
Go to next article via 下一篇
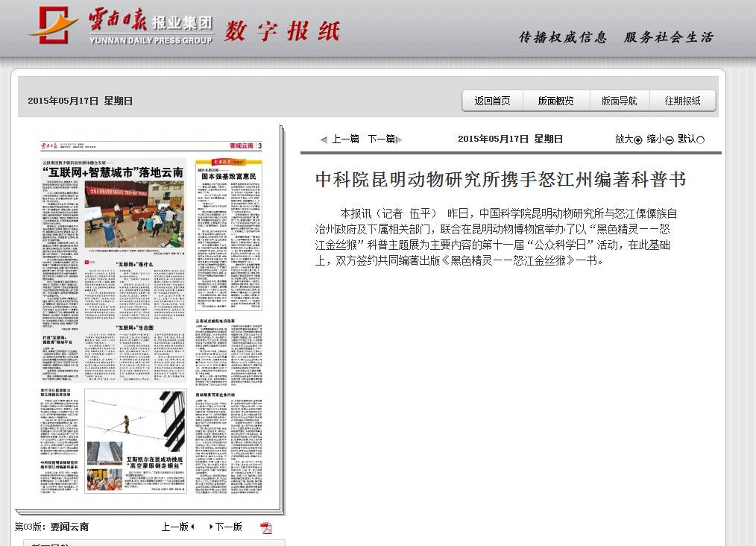pyautogui.click(x=380, y=139)
